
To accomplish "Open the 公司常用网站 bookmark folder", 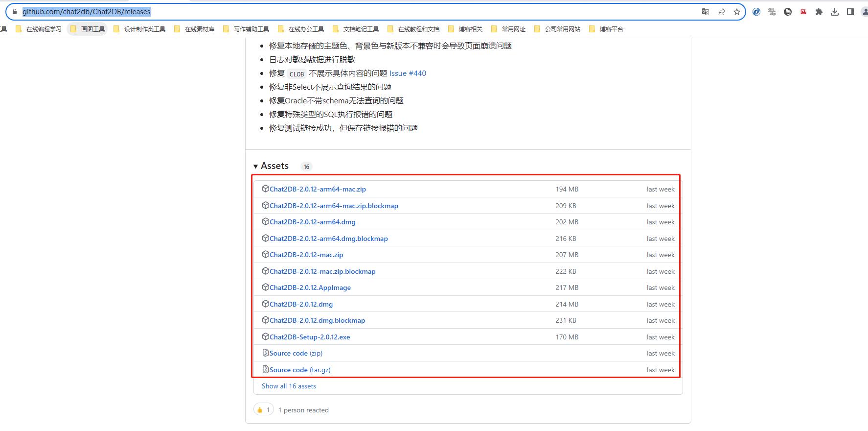I will tap(557, 29).
